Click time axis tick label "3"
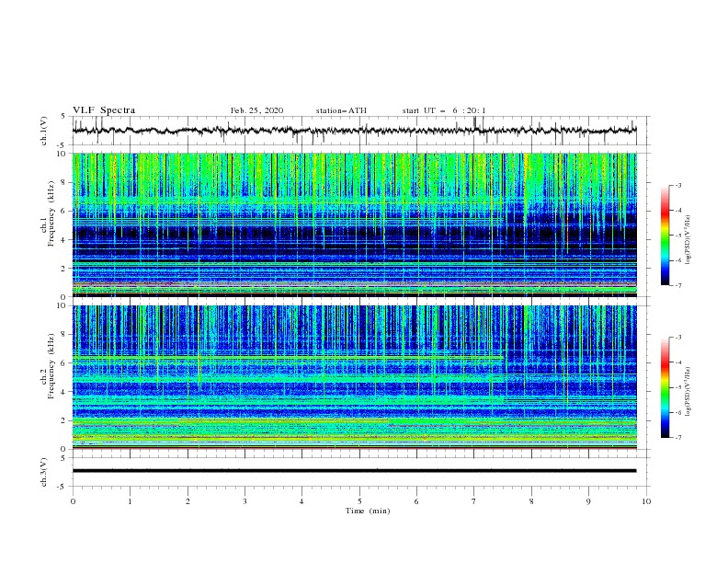Image resolution: width=728 pixels, height=563 pixels. [245, 501]
